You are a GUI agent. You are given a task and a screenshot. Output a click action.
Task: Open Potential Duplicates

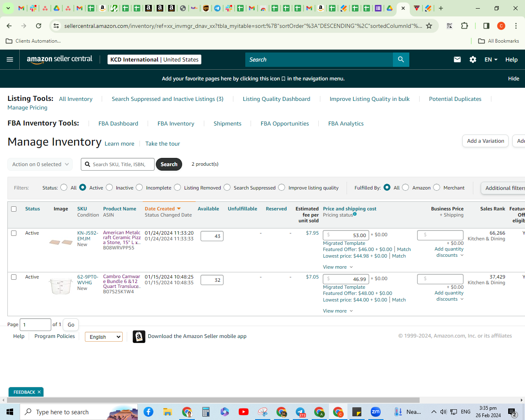click(455, 99)
